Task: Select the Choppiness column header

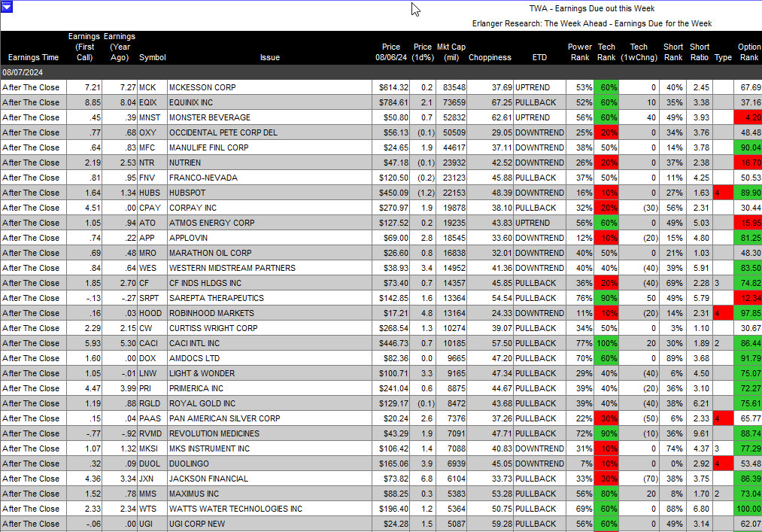Action: click(x=490, y=57)
